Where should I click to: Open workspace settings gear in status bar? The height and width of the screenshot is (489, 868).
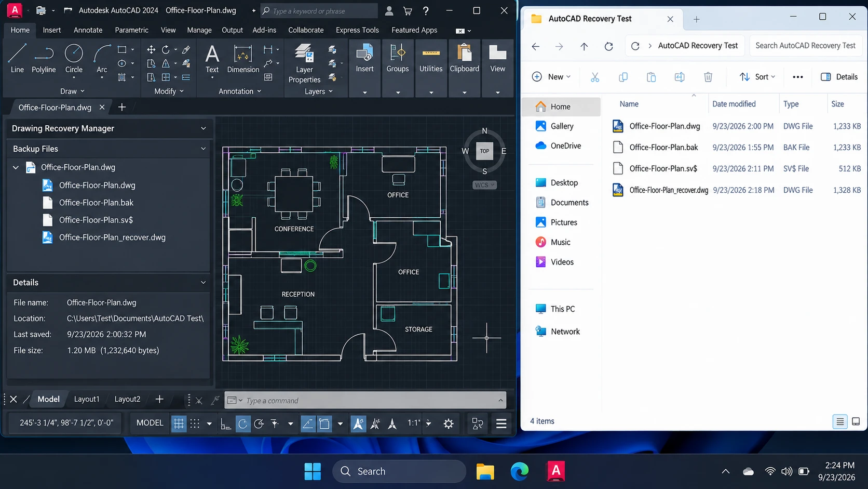[449, 424]
